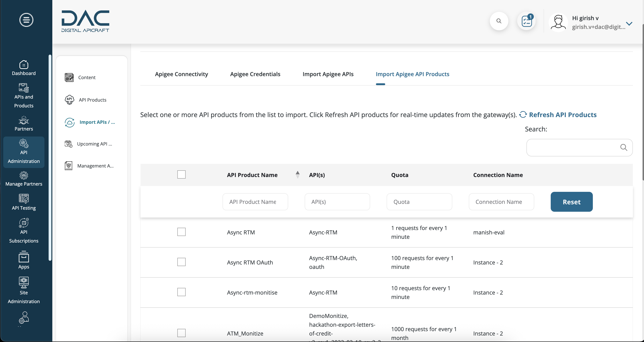Open Partners in sidebar

[24, 123]
